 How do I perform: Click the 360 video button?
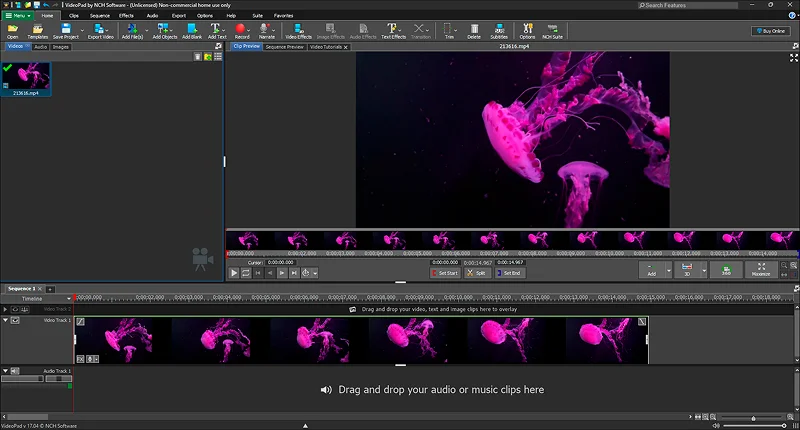click(726, 269)
